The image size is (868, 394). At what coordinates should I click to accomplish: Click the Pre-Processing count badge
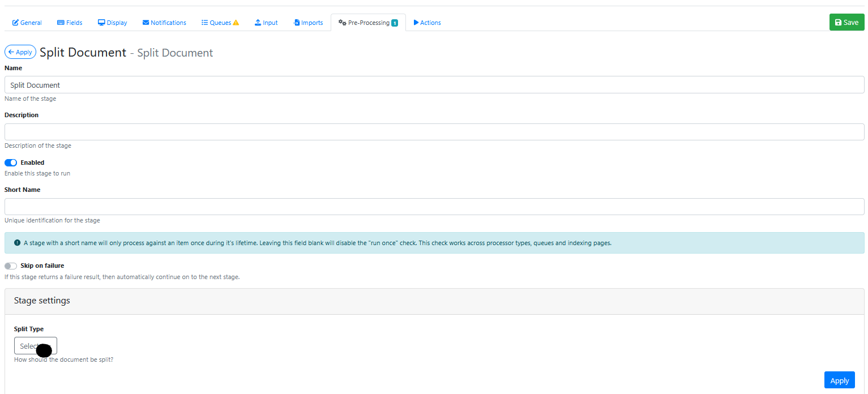[x=395, y=23]
